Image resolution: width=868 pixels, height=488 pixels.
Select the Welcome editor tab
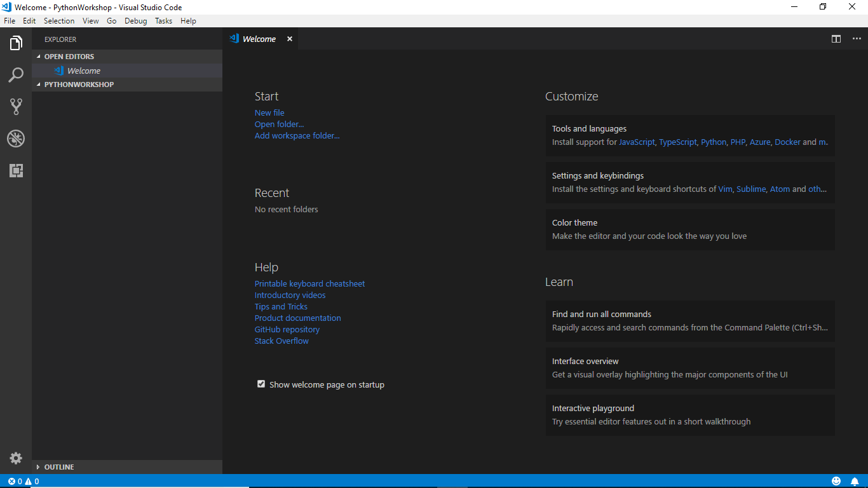tap(261, 39)
